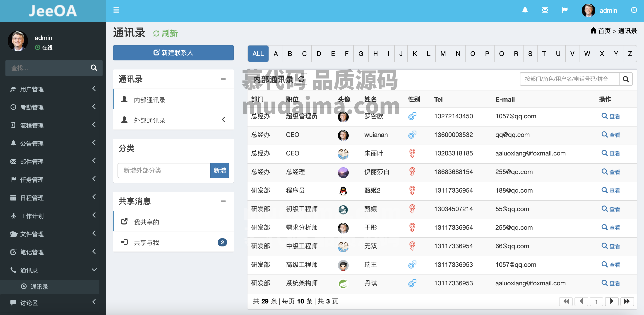Select the ALL letter filter tab

click(x=258, y=54)
